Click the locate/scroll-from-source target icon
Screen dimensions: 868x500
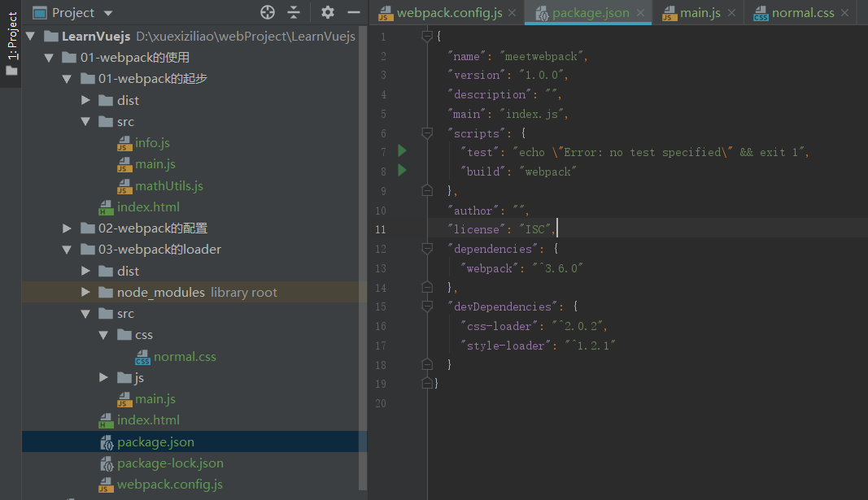tap(268, 12)
